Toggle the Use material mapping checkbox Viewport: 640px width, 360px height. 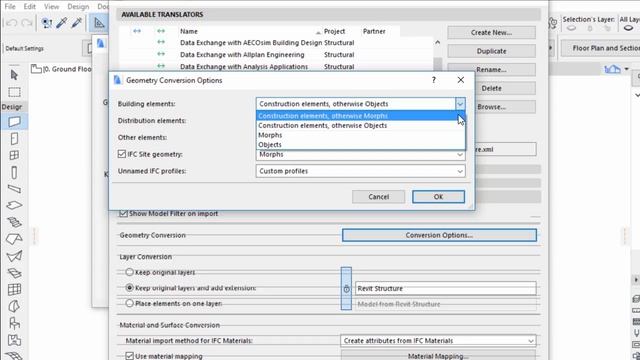pyautogui.click(x=129, y=356)
